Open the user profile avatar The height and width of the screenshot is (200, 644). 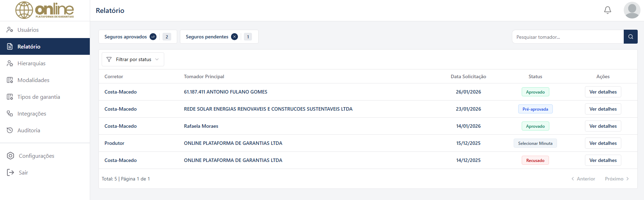tap(632, 10)
